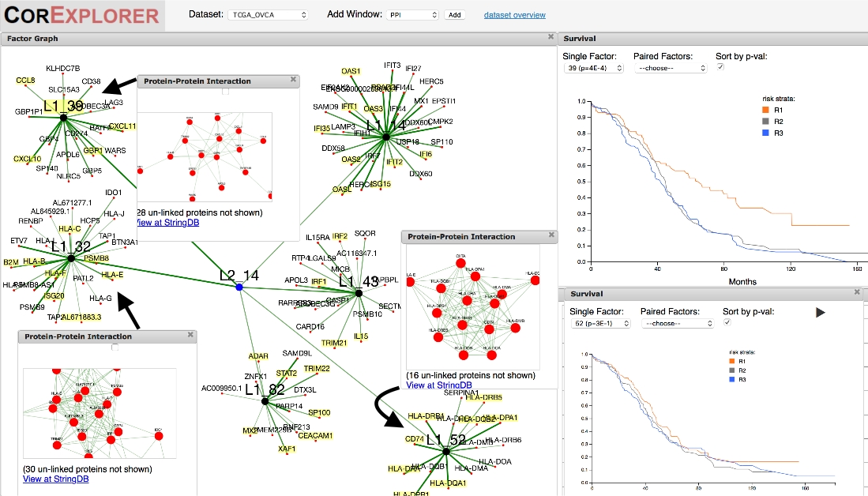Close the lower Survival panel
The width and height of the screenshot is (868, 496).
(857, 291)
